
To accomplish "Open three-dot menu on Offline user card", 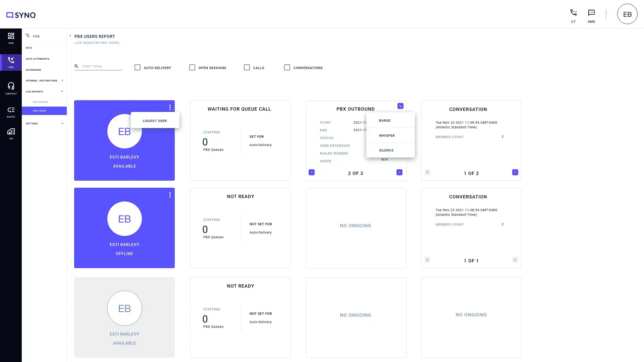I will tap(170, 195).
